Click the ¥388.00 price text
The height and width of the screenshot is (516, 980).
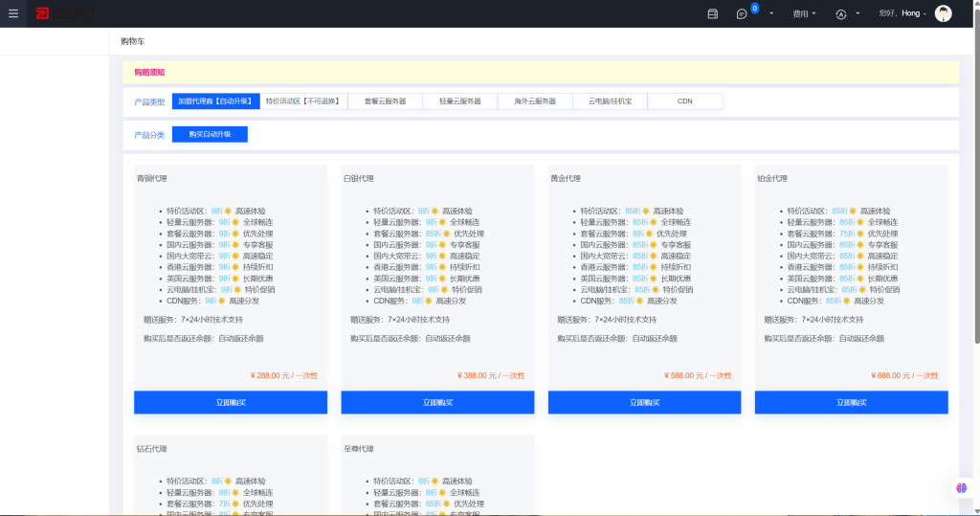pos(491,376)
